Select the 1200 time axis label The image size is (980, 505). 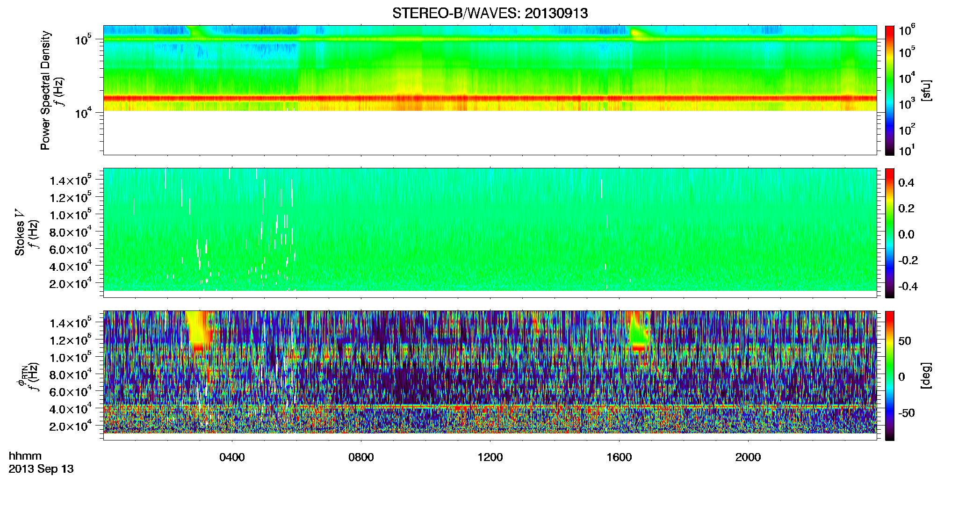(490, 457)
